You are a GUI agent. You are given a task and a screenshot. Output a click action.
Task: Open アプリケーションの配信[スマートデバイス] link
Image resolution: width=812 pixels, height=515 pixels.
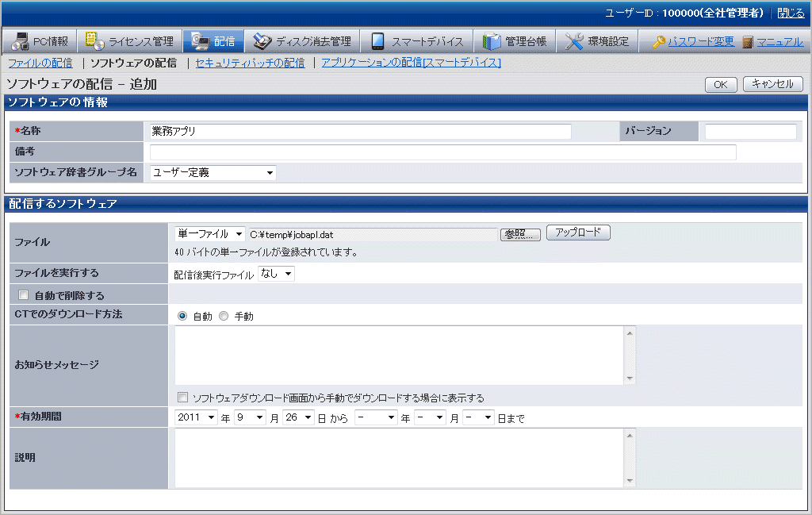[x=412, y=63]
